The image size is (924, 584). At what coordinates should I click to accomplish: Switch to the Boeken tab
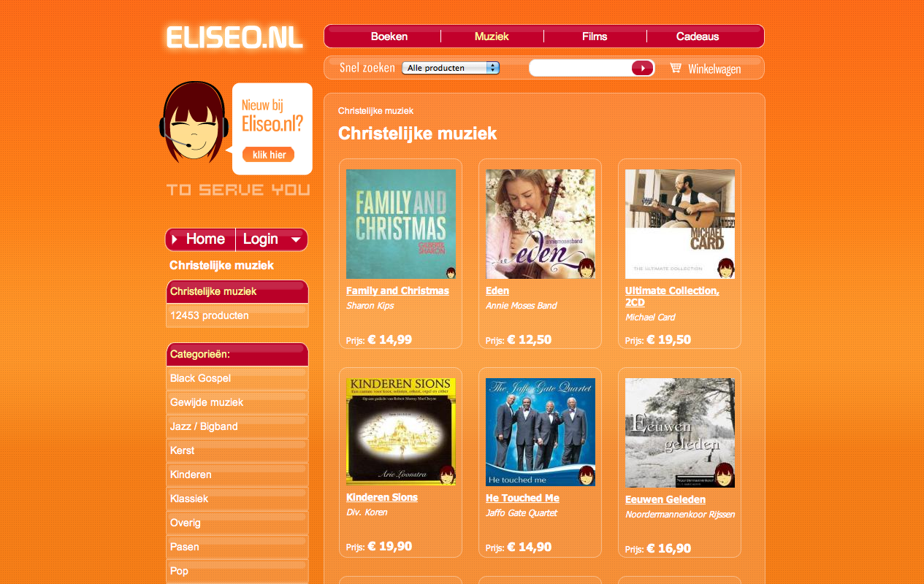click(389, 36)
